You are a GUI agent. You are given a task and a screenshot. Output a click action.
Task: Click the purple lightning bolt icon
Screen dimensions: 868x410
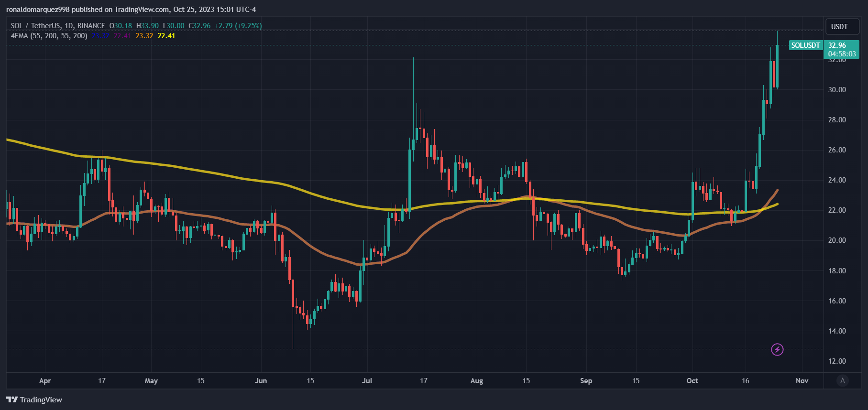click(777, 350)
